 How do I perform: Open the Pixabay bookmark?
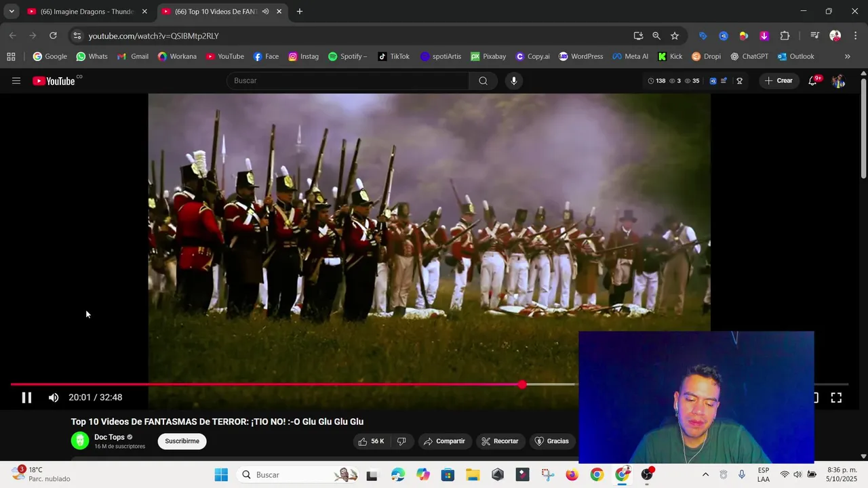coord(489,56)
